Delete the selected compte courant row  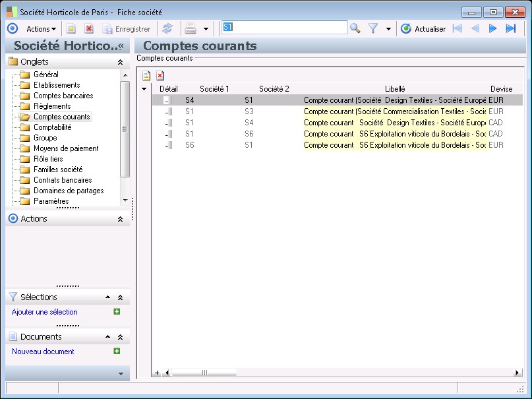(x=160, y=75)
